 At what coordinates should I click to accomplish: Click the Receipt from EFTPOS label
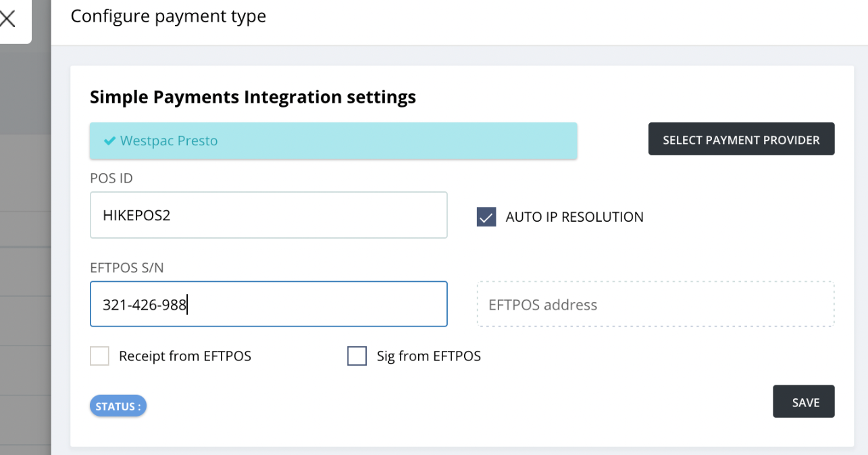[184, 356]
